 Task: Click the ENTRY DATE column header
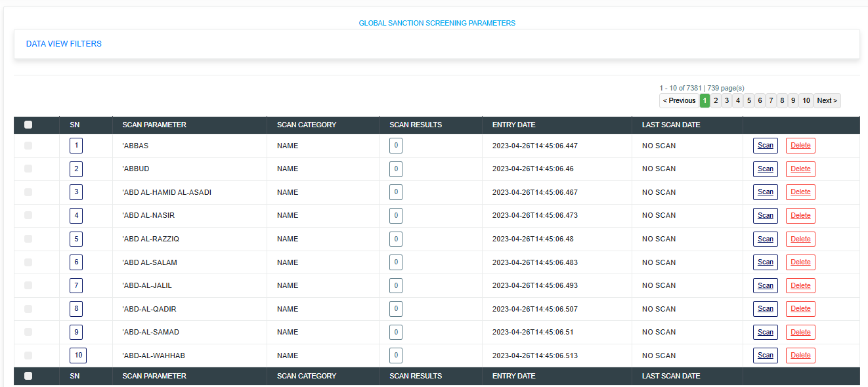pos(513,125)
